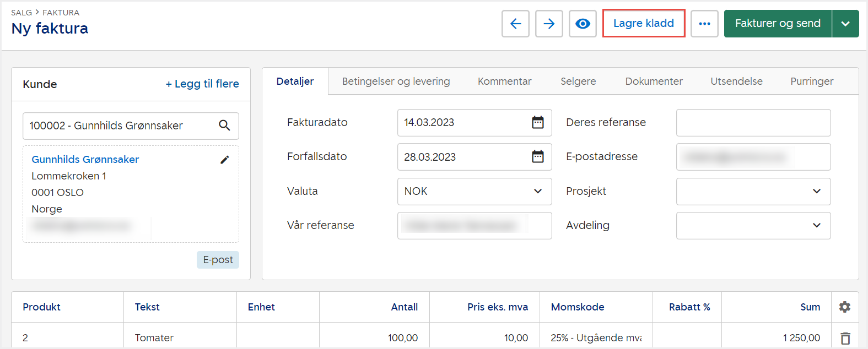The height and width of the screenshot is (349, 868).
Task: Switch to Betingelser og levering tab
Action: coord(396,81)
